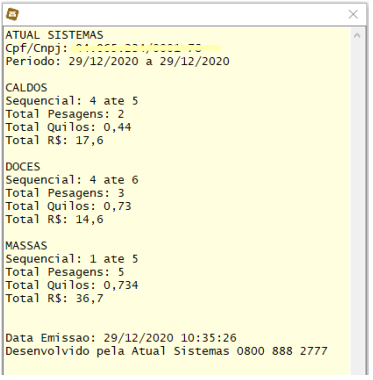
Task: Click the 'Total Quilos: 0,44' line
Action: click(69, 127)
